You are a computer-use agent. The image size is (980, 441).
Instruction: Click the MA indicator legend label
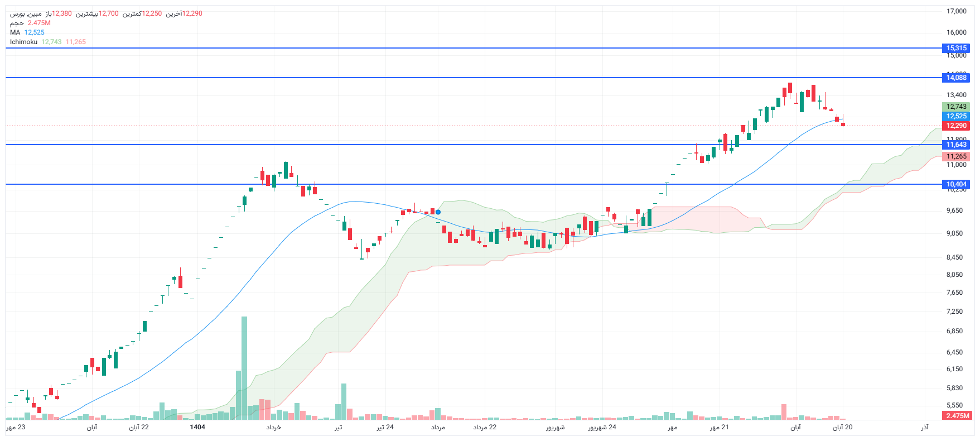click(15, 32)
